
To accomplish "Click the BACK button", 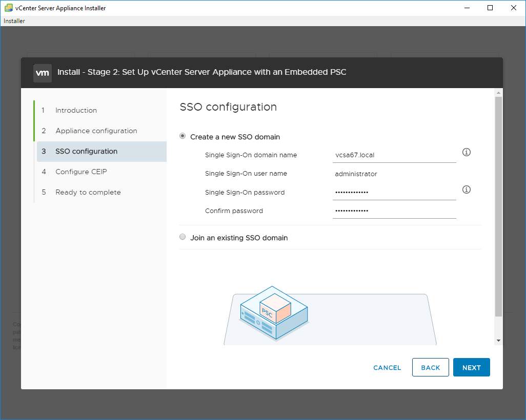I will (431, 367).
